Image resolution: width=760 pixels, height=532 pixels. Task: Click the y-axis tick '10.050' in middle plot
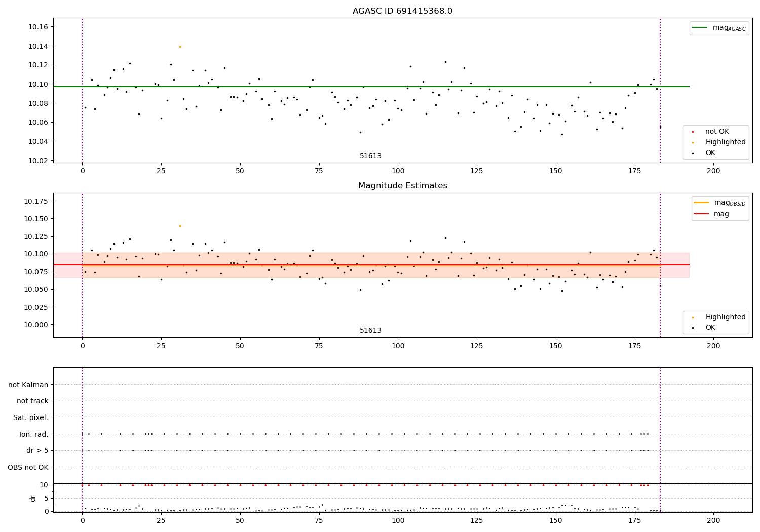pyautogui.click(x=36, y=289)
